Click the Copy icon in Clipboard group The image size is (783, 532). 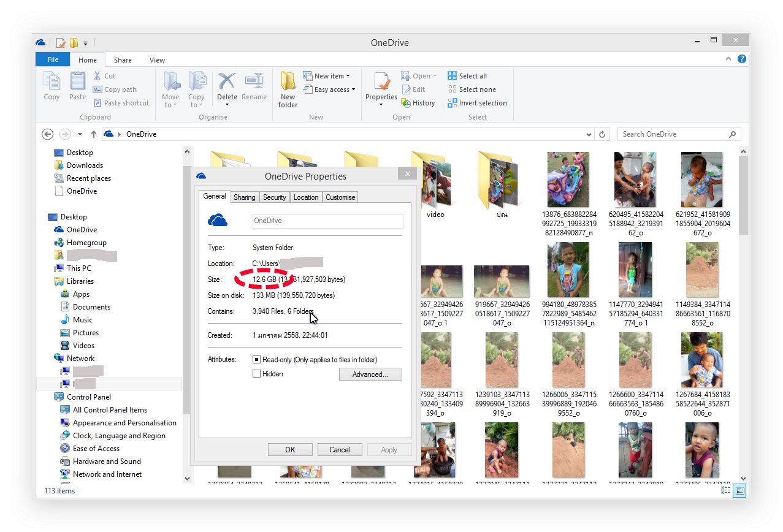pos(52,81)
